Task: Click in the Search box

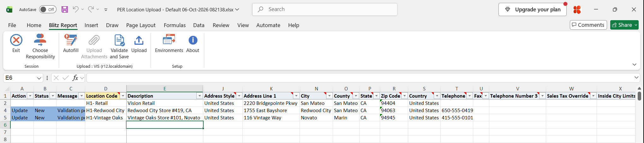Action: point(325,9)
